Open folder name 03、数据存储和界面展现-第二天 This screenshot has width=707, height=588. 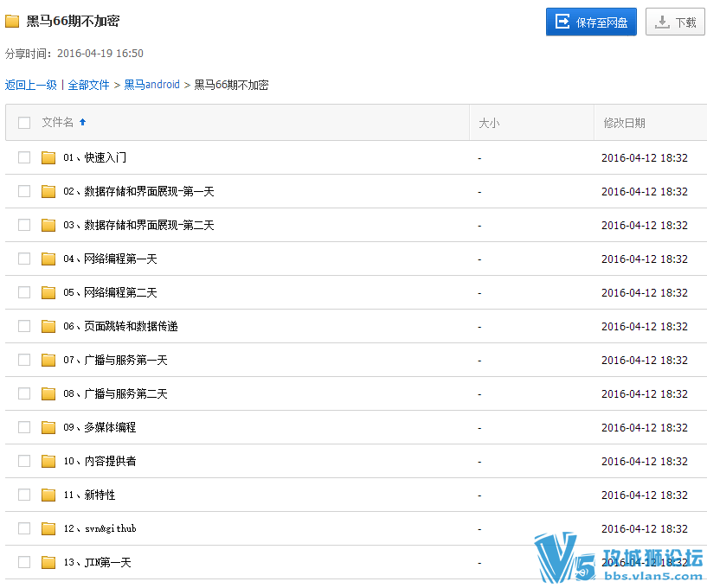point(138,226)
